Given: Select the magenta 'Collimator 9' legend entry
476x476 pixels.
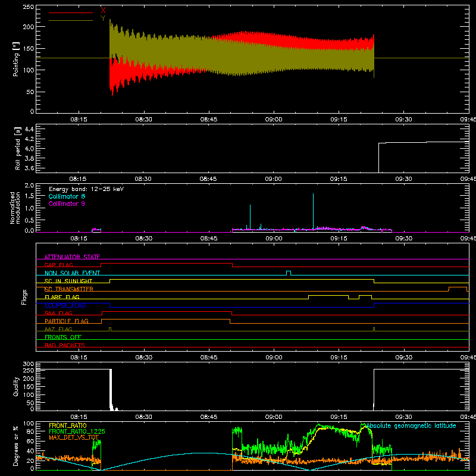Looking at the screenshot, I should coord(67,203).
